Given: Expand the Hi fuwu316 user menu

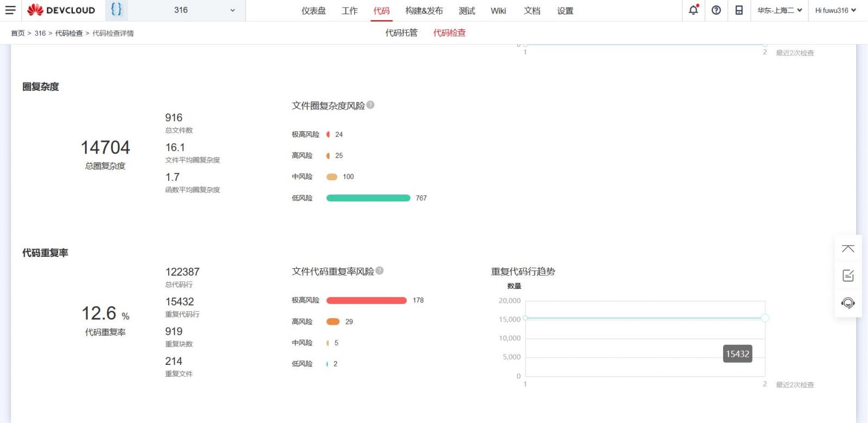Looking at the screenshot, I should tap(835, 10).
